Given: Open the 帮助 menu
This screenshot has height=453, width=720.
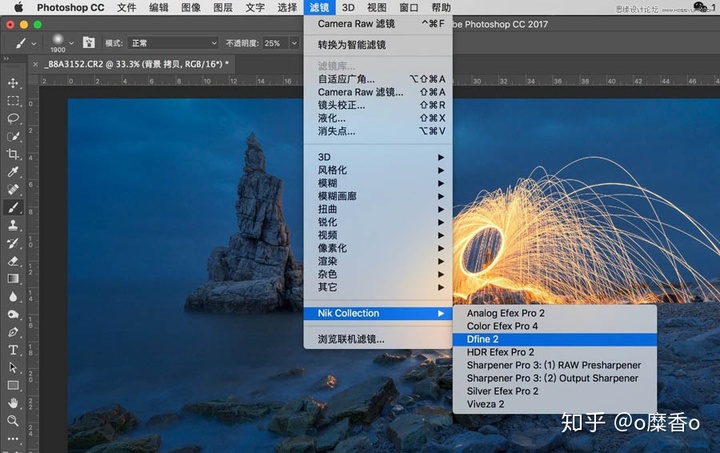Looking at the screenshot, I should 441,7.
